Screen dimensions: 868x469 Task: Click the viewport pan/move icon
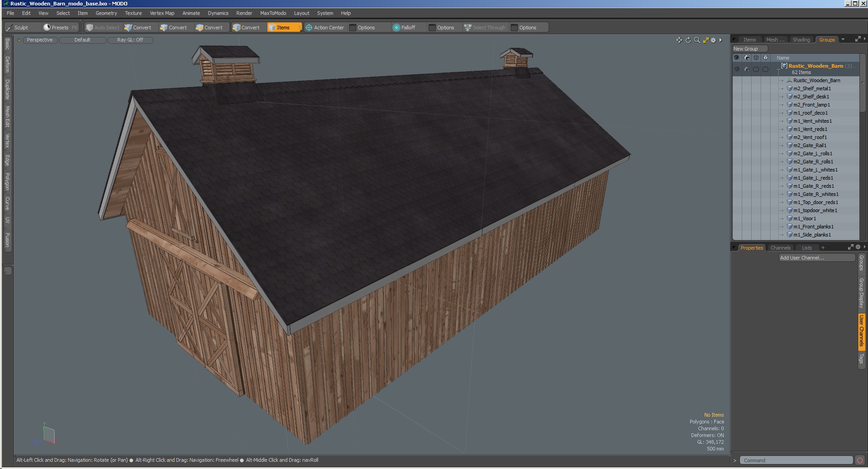[679, 40]
